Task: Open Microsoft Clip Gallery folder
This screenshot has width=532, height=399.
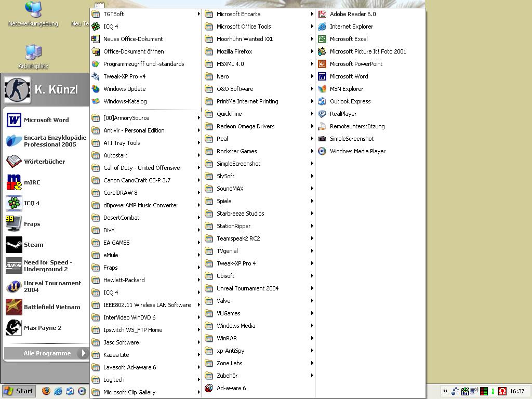Action: [146, 392]
